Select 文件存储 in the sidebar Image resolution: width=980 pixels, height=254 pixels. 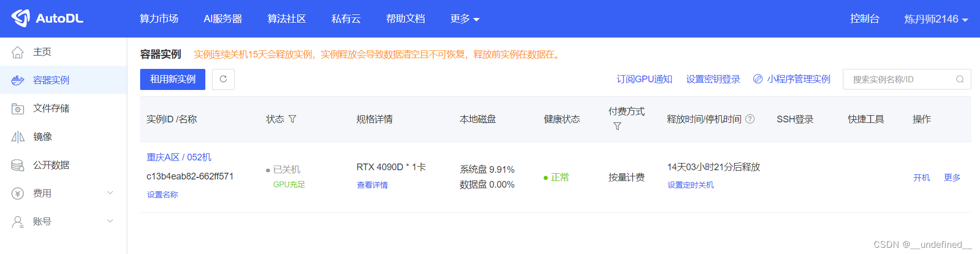[63, 108]
